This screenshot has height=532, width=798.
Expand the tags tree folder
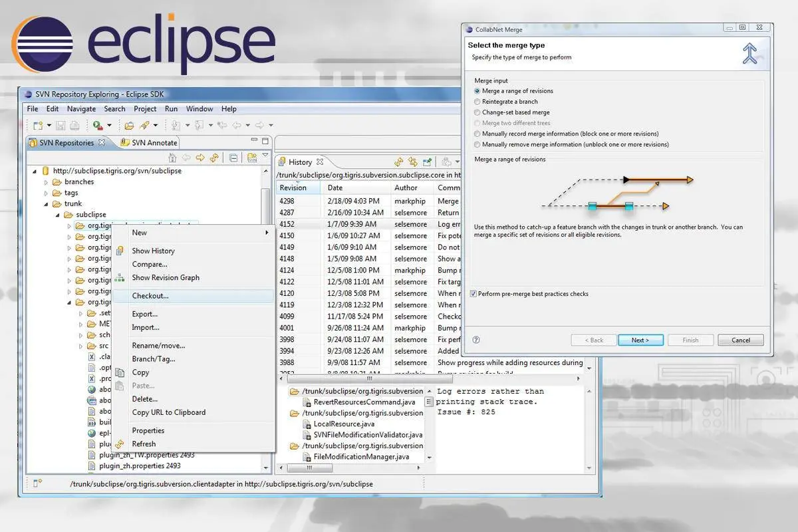(x=47, y=193)
